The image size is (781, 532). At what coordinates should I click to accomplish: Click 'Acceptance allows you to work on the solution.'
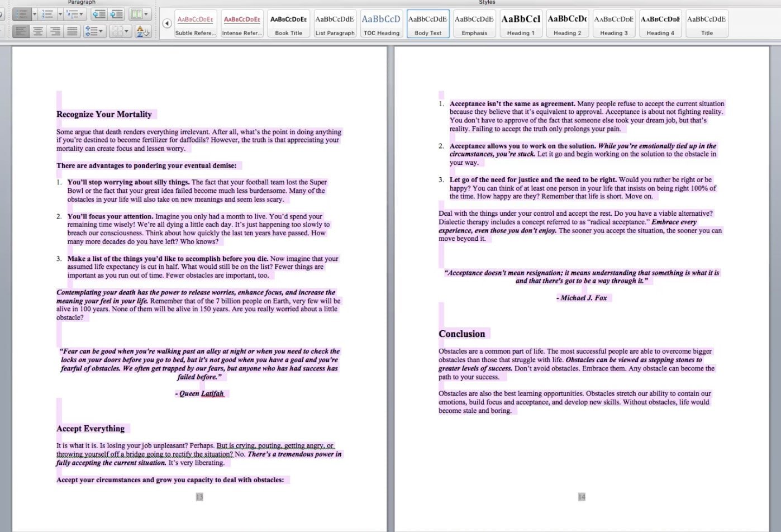tap(523, 146)
